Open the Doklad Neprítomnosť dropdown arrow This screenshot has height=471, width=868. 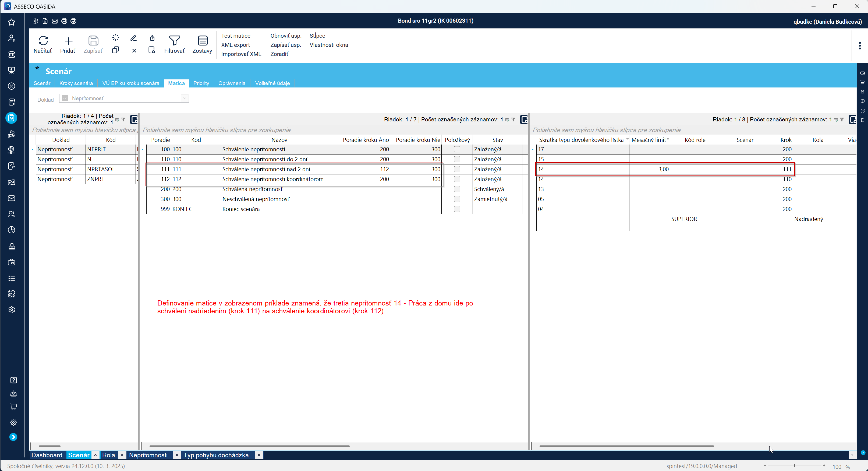[x=184, y=98]
